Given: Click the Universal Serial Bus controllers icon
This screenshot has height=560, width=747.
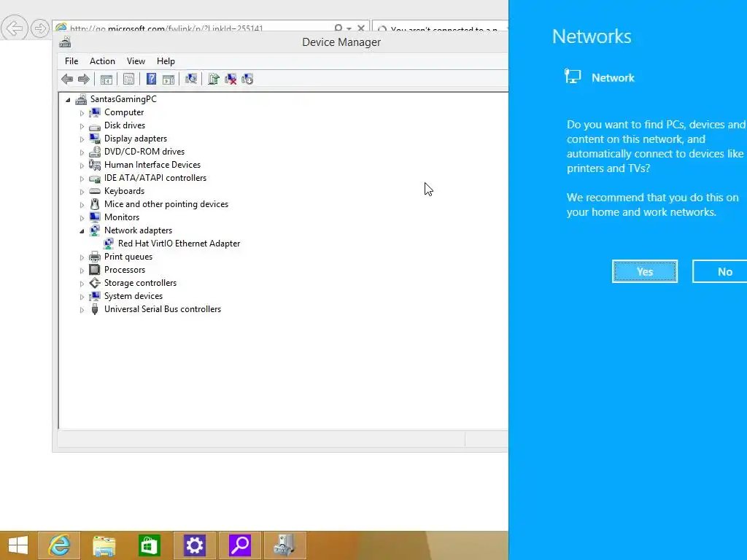Looking at the screenshot, I should (95, 309).
